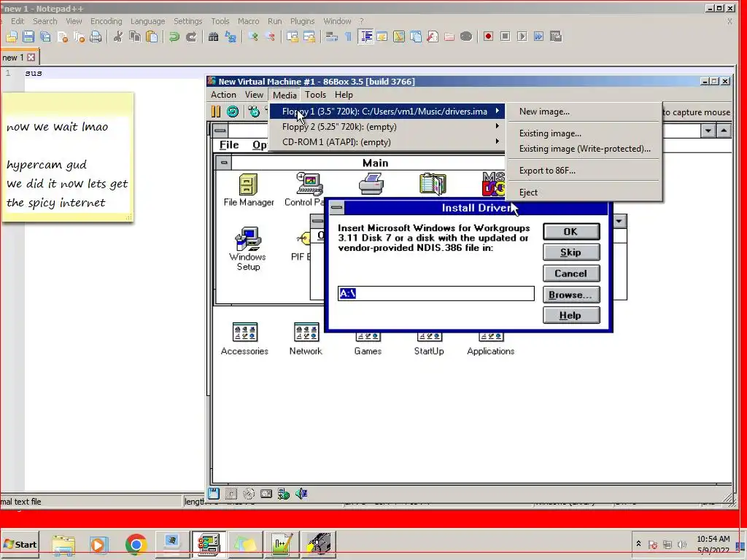Viewport: 747px width, 560px height.
Task: Click Browse... in Install Driver dialog
Action: click(571, 295)
